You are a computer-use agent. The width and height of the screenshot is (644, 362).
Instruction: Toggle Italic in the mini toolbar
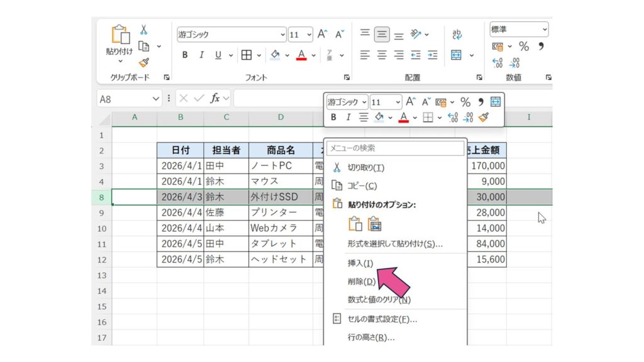(x=348, y=117)
